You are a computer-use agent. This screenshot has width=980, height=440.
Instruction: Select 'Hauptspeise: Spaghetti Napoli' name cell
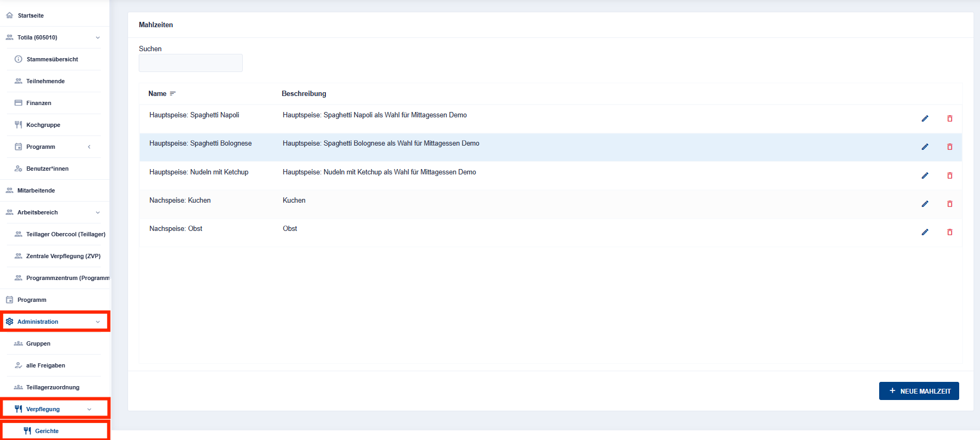[x=194, y=115]
